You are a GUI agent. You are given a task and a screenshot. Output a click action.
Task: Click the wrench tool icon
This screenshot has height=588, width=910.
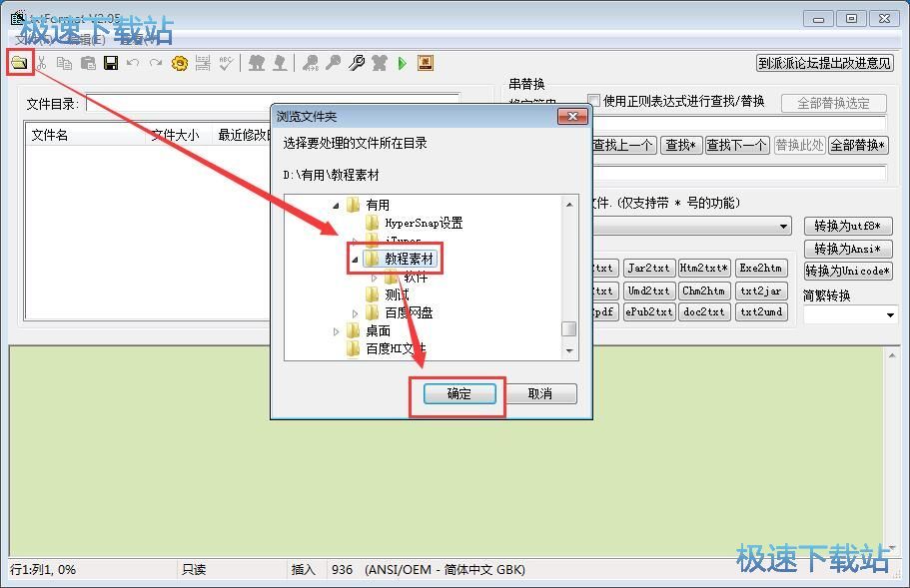pos(355,62)
